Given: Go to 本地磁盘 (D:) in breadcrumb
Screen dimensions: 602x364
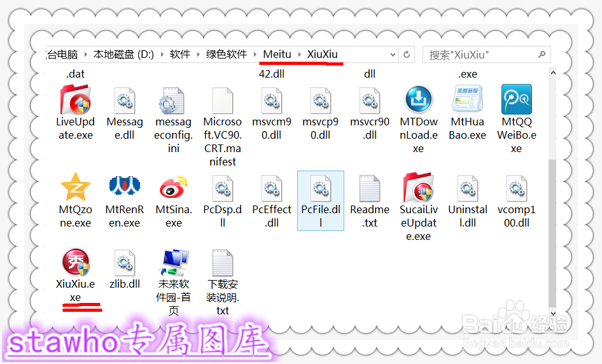Looking at the screenshot, I should (123, 54).
